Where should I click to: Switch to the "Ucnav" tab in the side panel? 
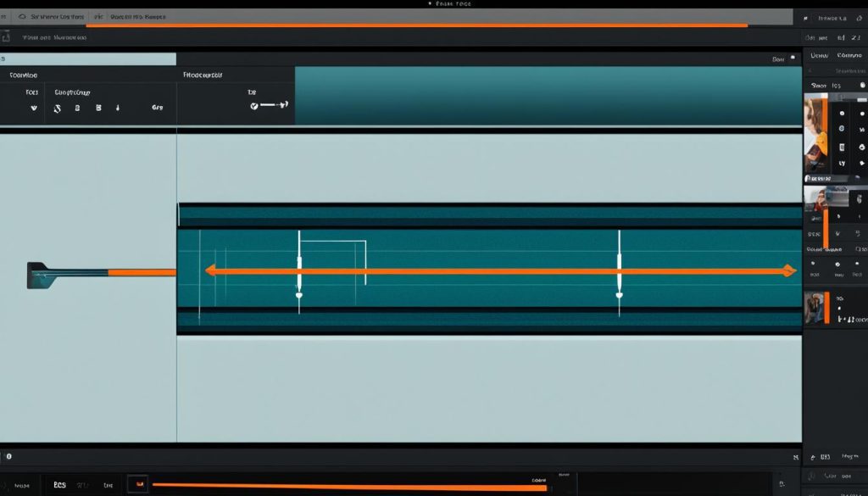point(819,55)
